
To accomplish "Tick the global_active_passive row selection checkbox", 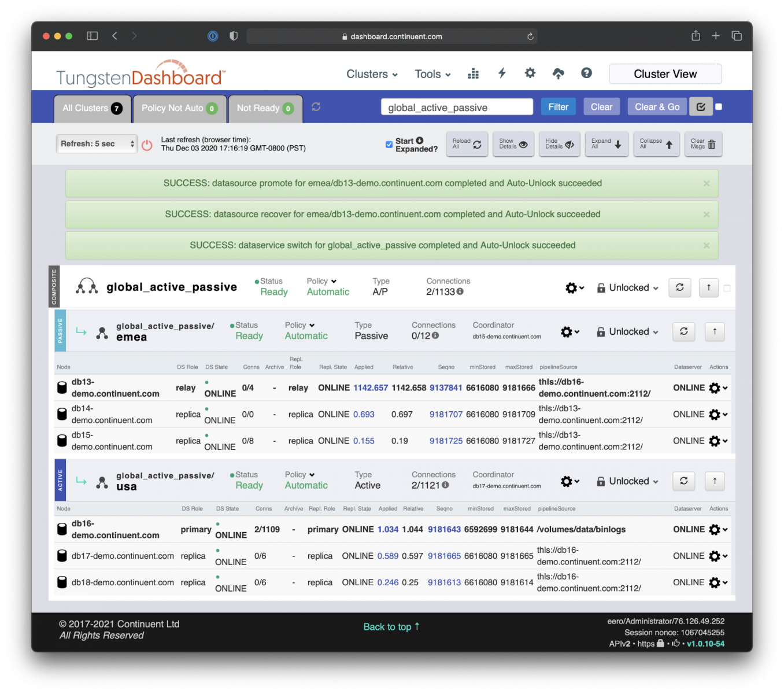I will click(x=727, y=288).
